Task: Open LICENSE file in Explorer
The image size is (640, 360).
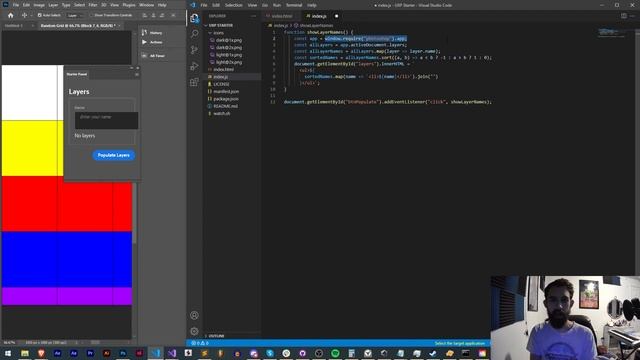Action: [x=221, y=84]
